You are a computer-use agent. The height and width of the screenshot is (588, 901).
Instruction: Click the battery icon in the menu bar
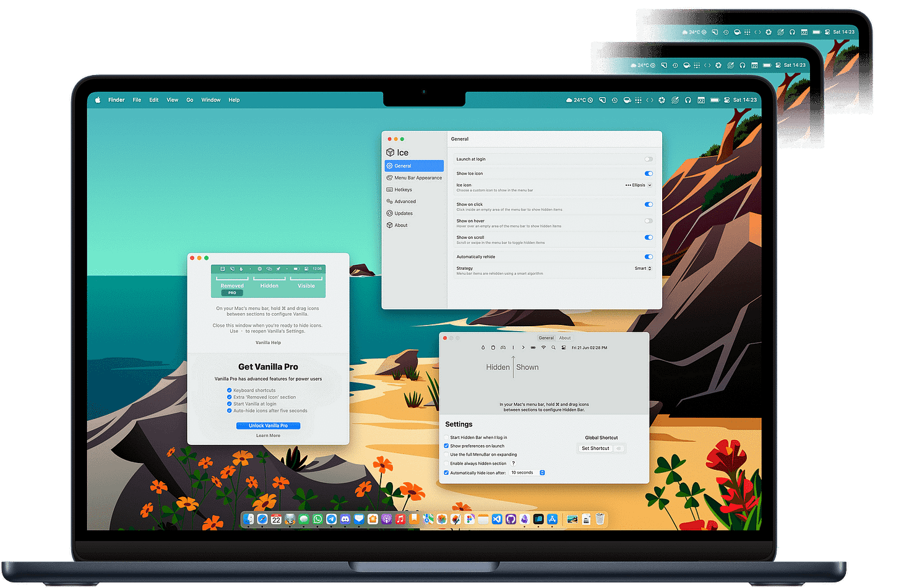coord(715,100)
